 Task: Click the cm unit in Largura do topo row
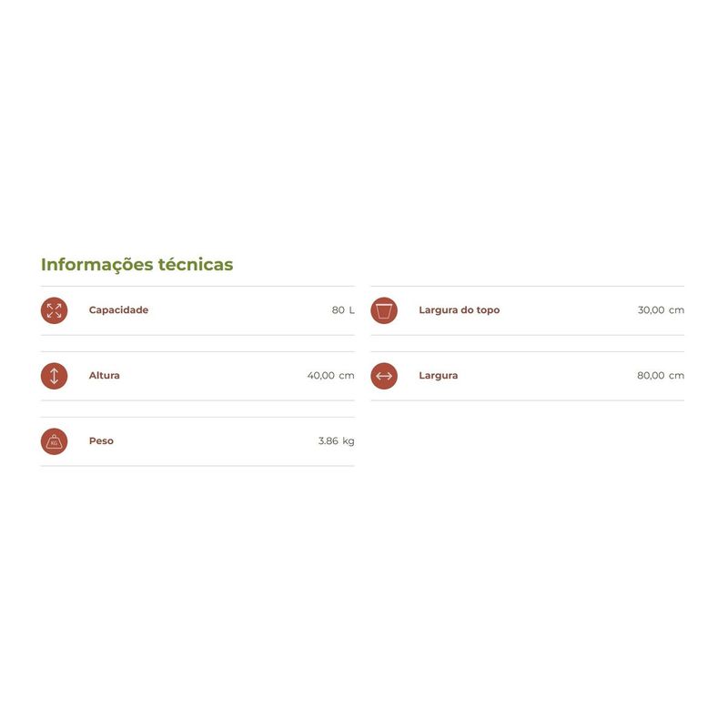pyautogui.click(x=676, y=310)
